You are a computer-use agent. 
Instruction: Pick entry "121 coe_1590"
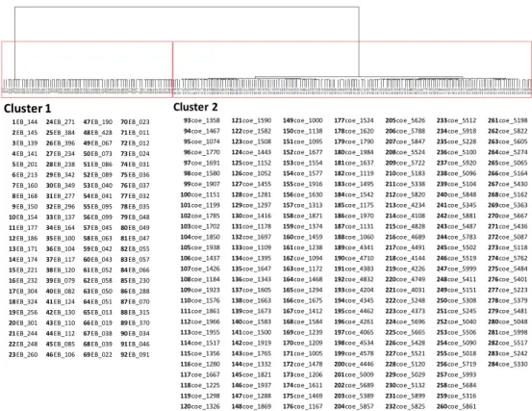point(251,120)
